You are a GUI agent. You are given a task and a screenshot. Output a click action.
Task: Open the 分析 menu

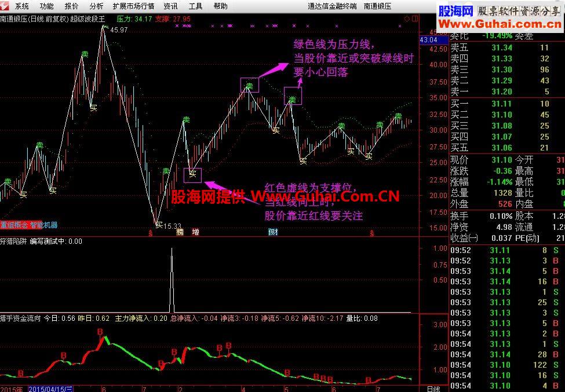coord(96,6)
